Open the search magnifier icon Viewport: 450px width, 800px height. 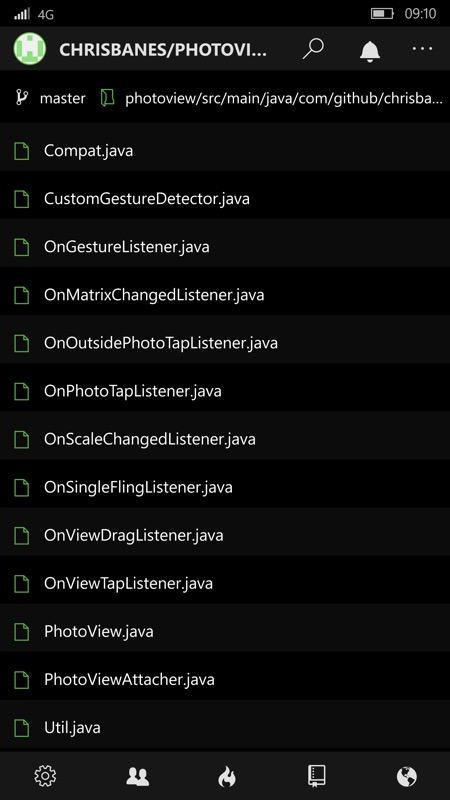click(x=313, y=49)
